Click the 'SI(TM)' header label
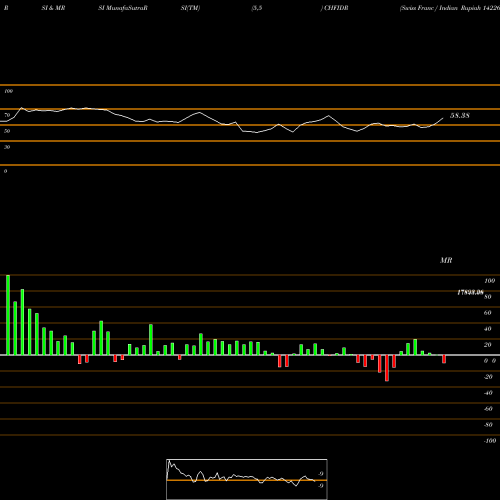This screenshot has width=500, height=500. pos(190,8)
